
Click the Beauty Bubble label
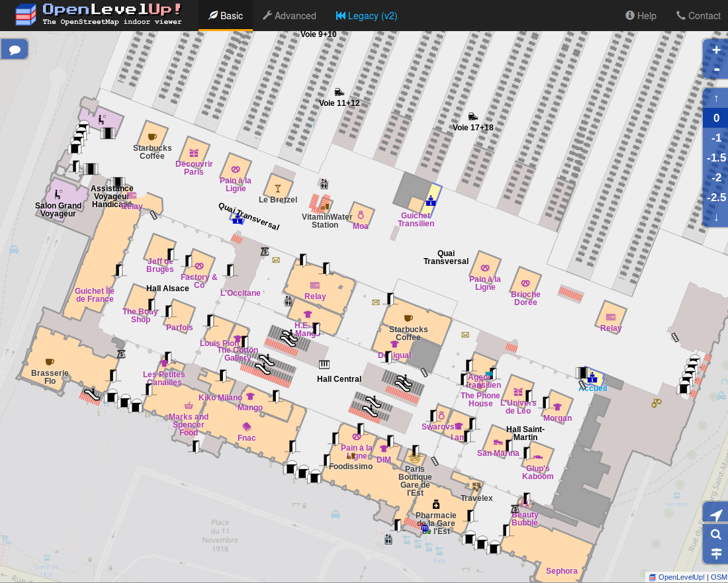pyautogui.click(x=525, y=519)
